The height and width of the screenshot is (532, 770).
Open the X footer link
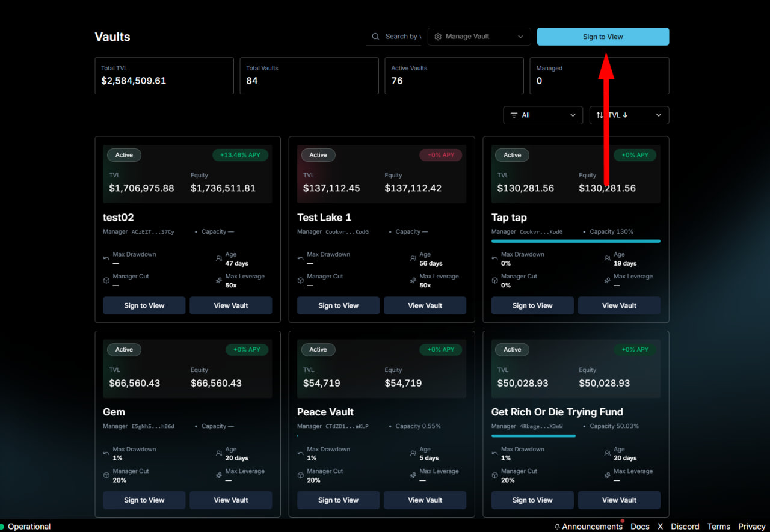661,527
